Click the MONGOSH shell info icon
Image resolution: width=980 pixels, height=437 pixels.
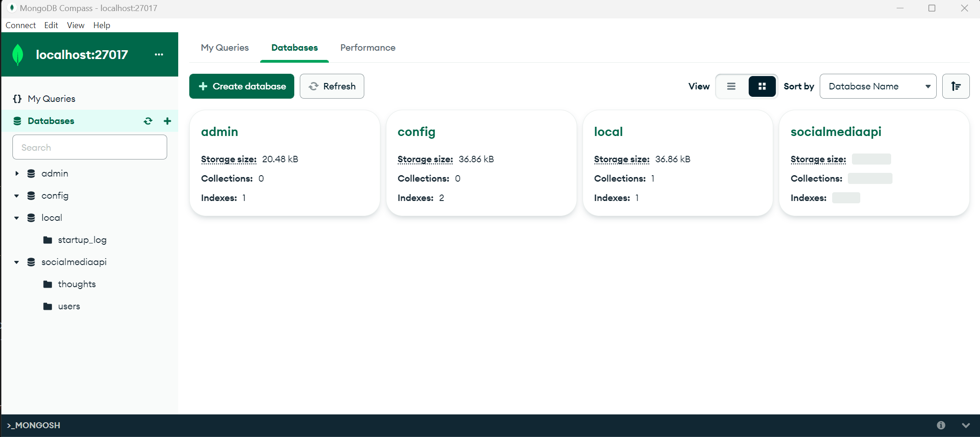[x=941, y=425]
